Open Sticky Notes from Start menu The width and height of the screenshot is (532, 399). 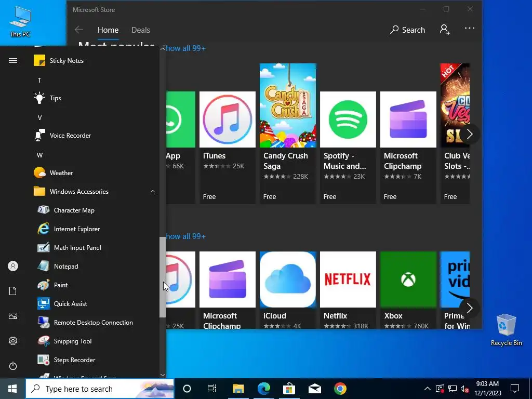95,61
